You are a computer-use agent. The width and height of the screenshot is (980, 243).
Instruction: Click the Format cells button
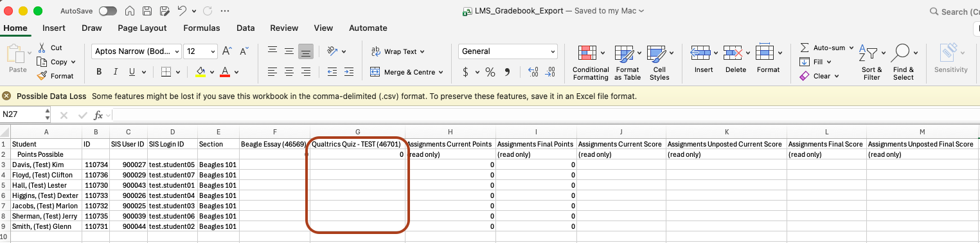click(x=768, y=59)
